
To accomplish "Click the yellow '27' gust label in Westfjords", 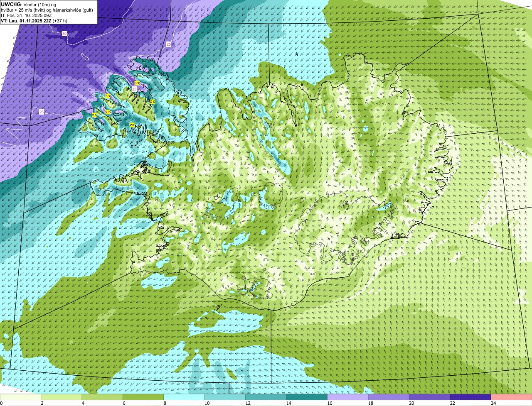I will (107, 112).
